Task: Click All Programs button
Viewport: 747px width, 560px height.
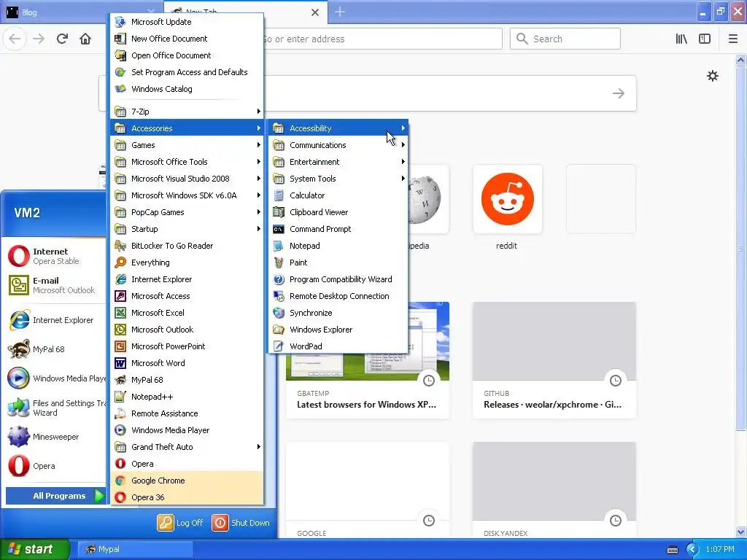Action: pyautogui.click(x=55, y=496)
